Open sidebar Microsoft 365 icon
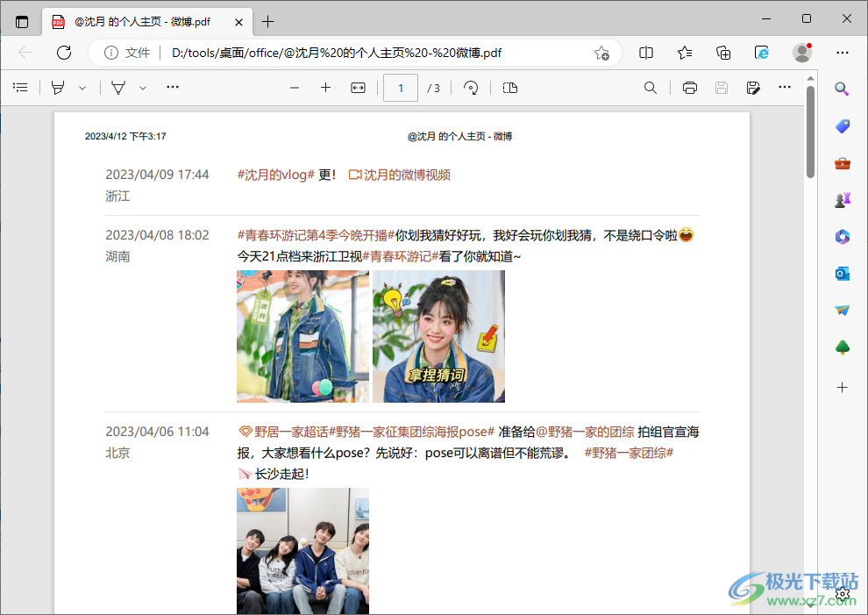868x615 pixels. point(842,237)
